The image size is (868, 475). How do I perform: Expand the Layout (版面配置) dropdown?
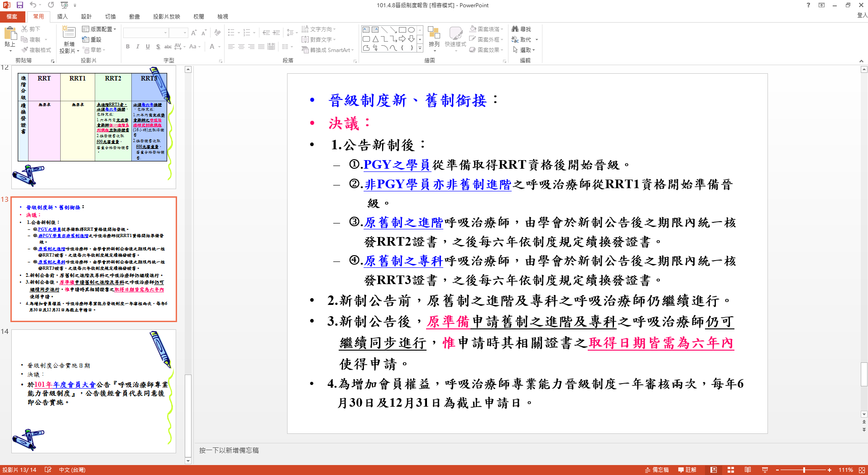[x=99, y=29]
